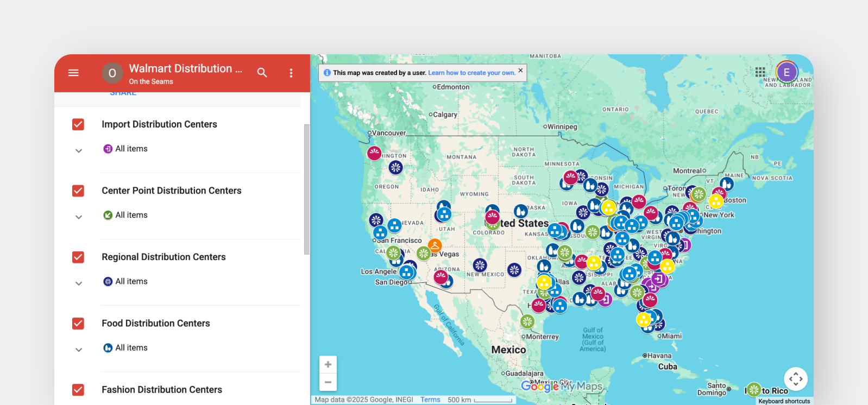Select 'Center Point Distribution Centers' layer title

click(x=172, y=191)
